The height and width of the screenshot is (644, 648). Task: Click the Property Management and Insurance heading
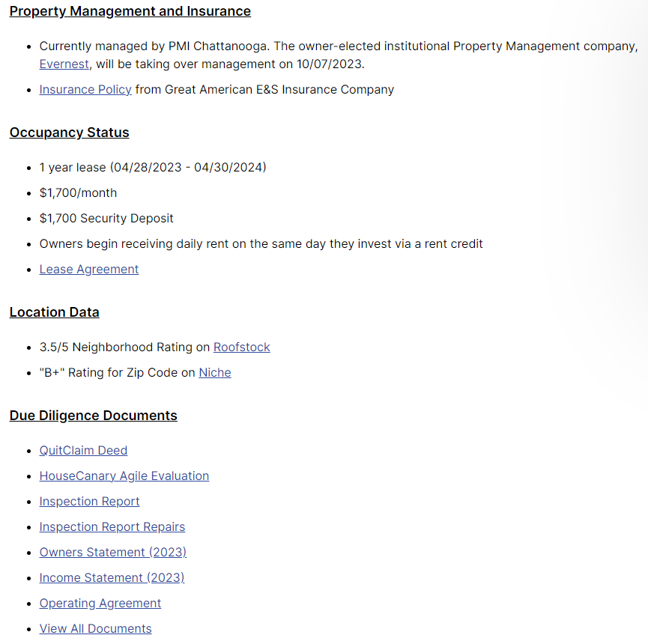pos(130,11)
